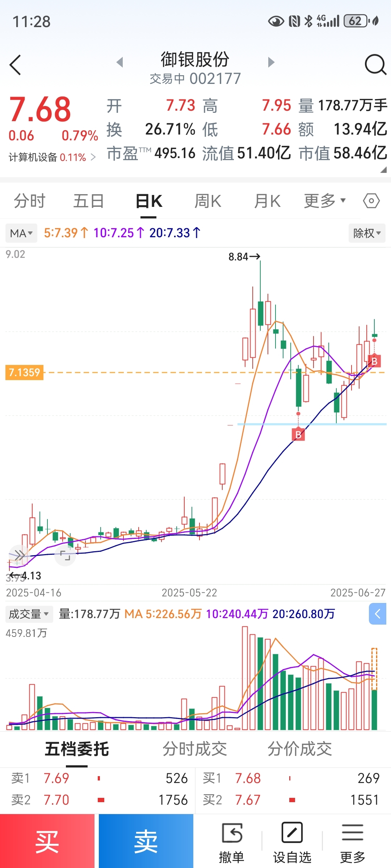Tap the MA 20:7.33 value

tap(175, 233)
